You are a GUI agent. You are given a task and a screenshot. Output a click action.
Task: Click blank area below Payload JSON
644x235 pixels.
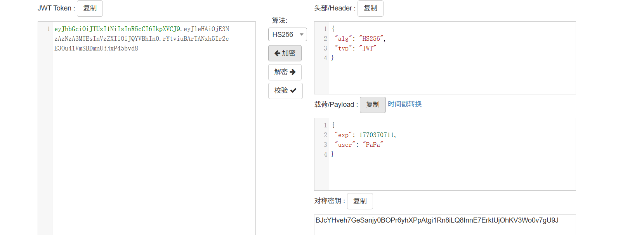[x=450, y=175]
